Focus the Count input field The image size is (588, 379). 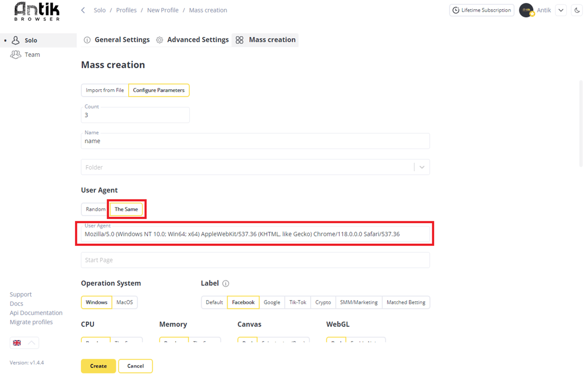click(136, 115)
